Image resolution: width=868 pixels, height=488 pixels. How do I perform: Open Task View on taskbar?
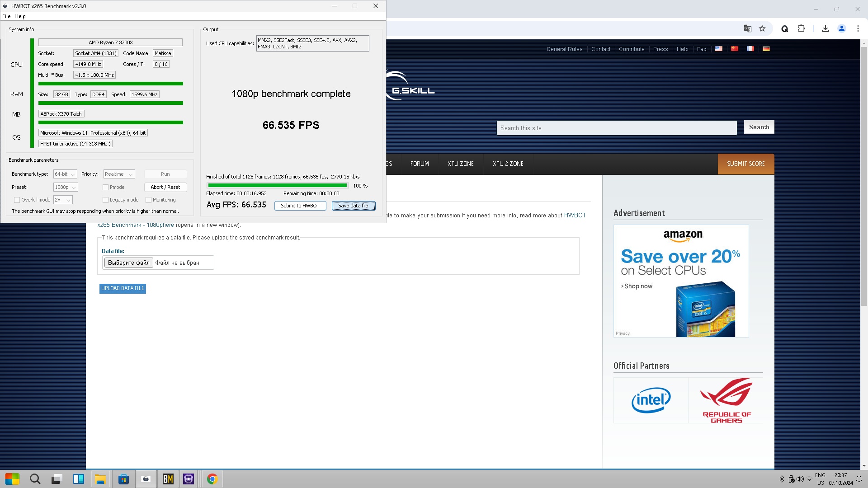coord(57,479)
